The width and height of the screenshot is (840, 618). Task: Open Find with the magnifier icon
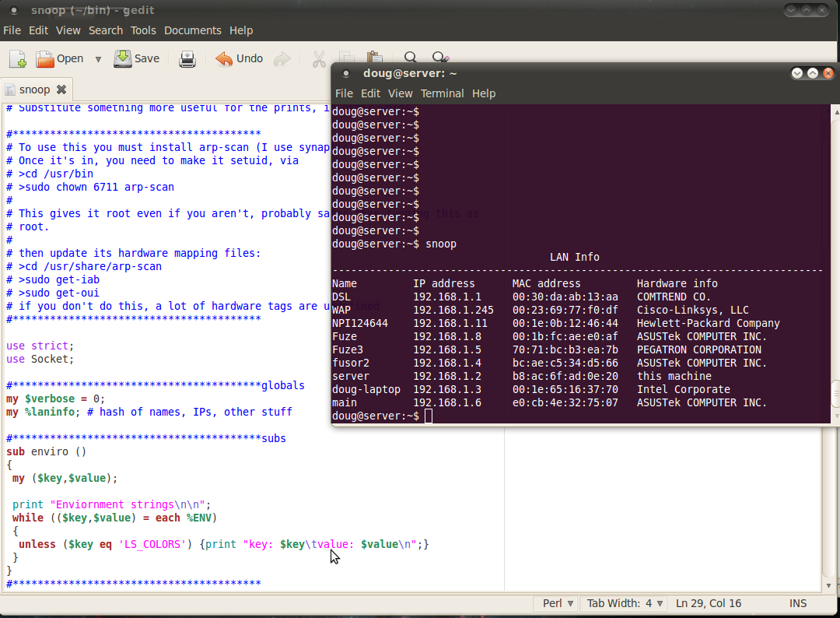(x=411, y=56)
